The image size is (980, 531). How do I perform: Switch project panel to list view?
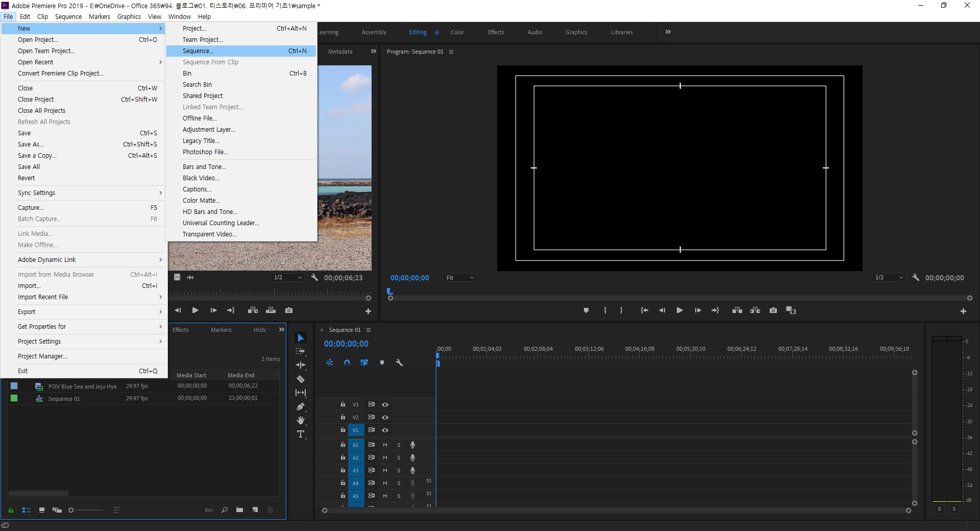point(27,510)
